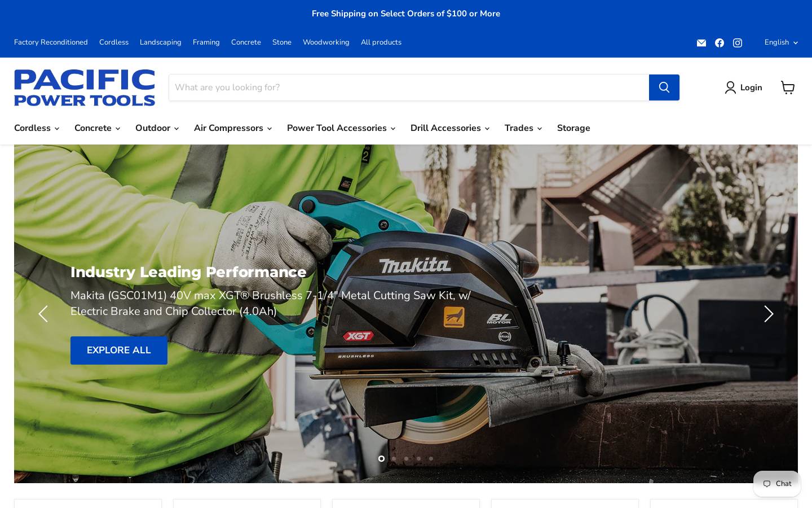
Task: Open the Chat widget
Action: click(x=777, y=484)
